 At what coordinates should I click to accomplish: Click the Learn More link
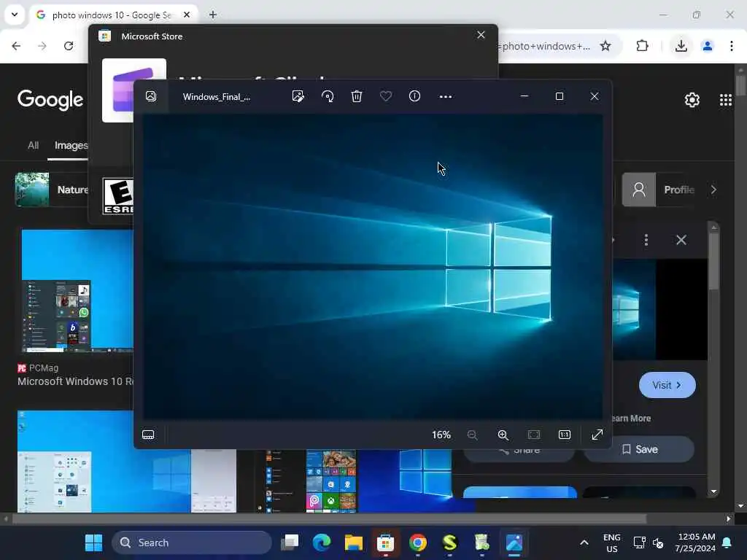[631, 418]
